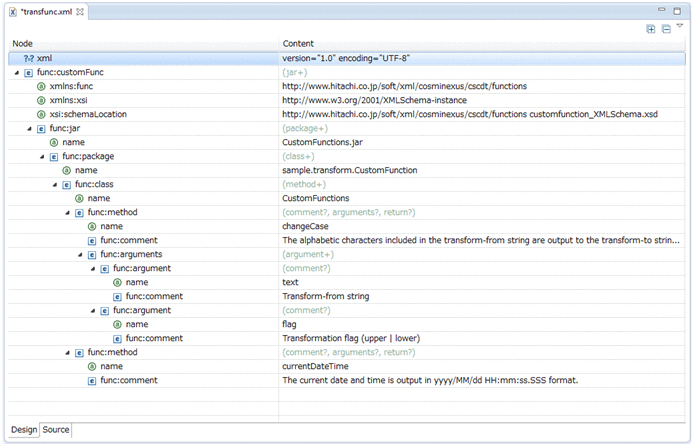The width and height of the screenshot is (695, 447).
Task: Open the view menu triangle icon
Action: tap(680, 26)
